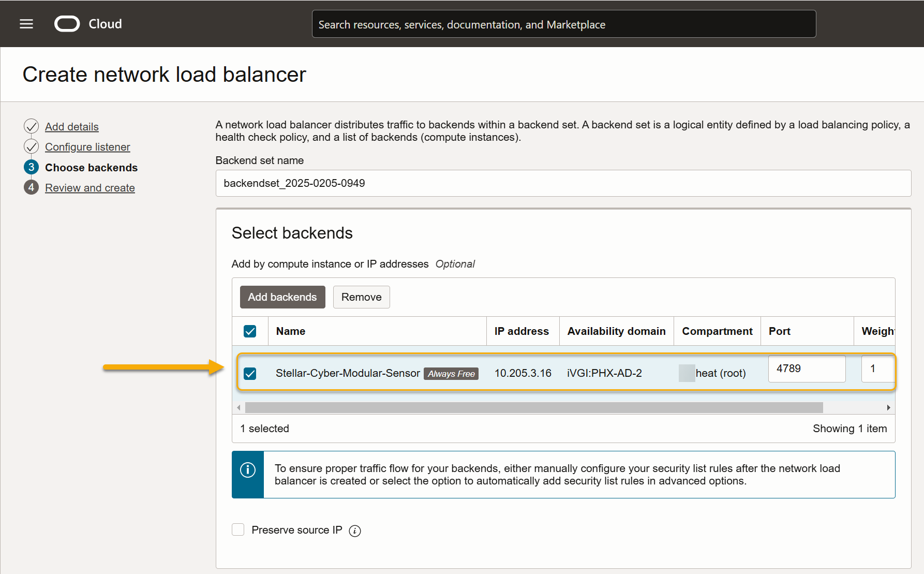The width and height of the screenshot is (924, 574).
Task: Click the Oracle Cloud logo
Action: tap(67, 24)
